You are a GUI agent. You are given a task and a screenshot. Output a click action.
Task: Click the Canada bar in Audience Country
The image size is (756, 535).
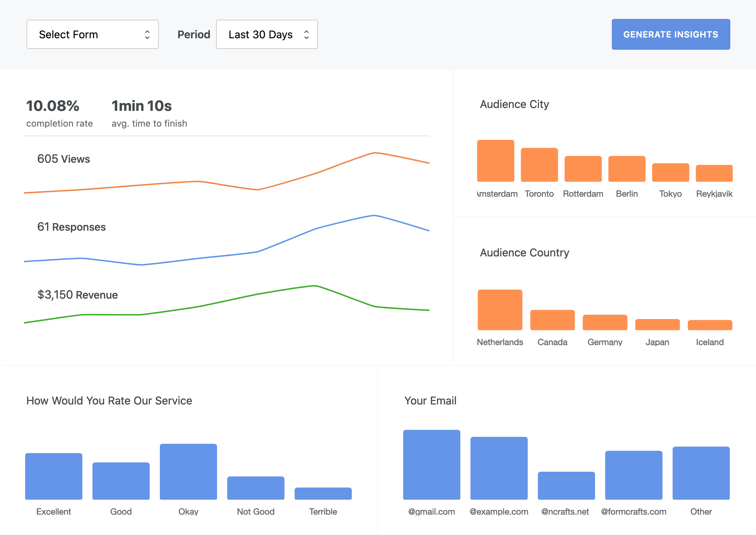[553, 320]
